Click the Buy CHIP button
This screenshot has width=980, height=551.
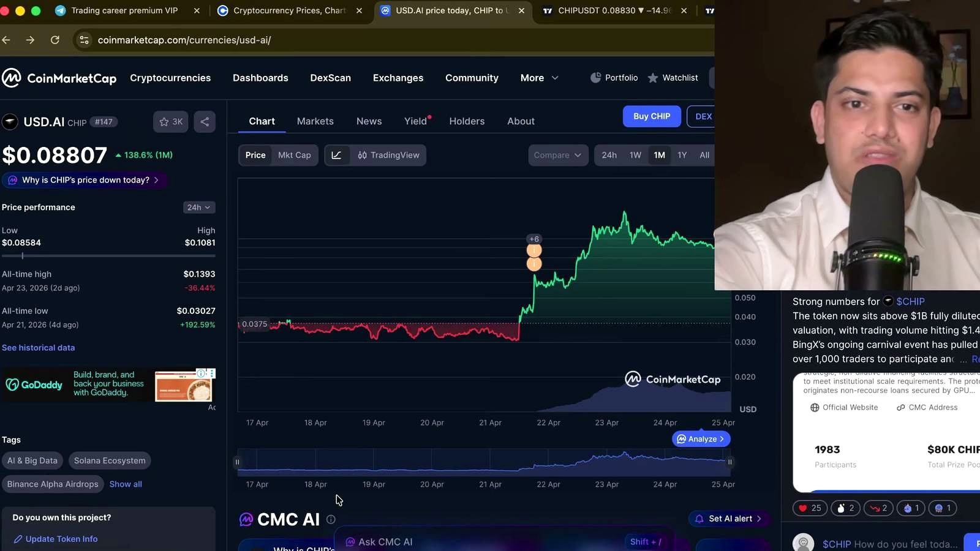click(652, 116)
